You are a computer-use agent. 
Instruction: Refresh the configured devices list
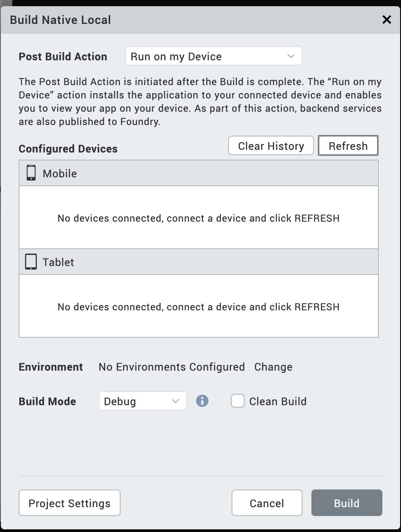(x=348, y=146)
